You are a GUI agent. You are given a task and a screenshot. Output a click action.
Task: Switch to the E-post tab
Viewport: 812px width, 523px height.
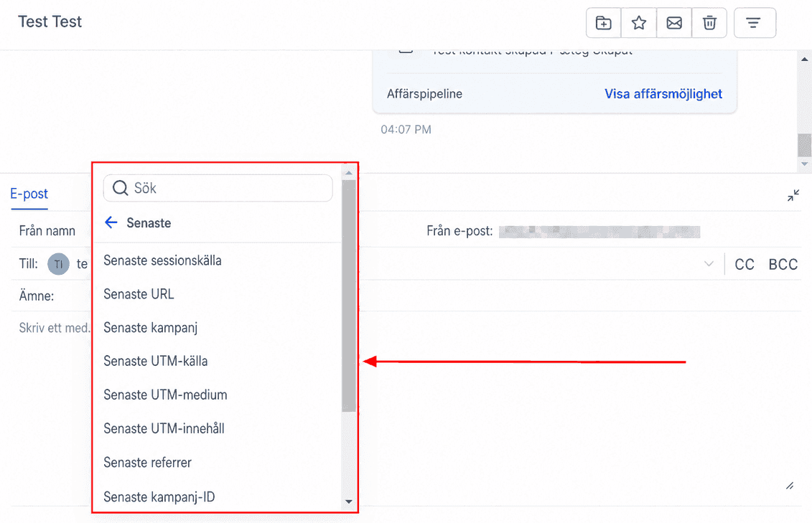click(29, 194)
